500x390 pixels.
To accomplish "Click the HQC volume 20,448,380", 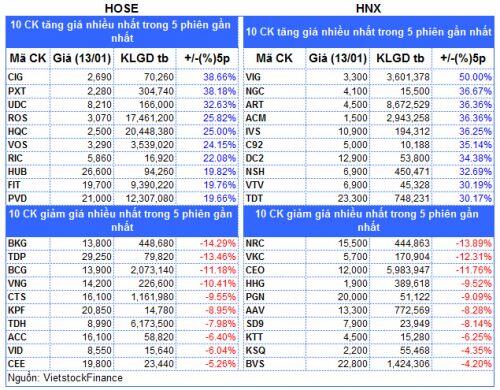I will 149,131.
